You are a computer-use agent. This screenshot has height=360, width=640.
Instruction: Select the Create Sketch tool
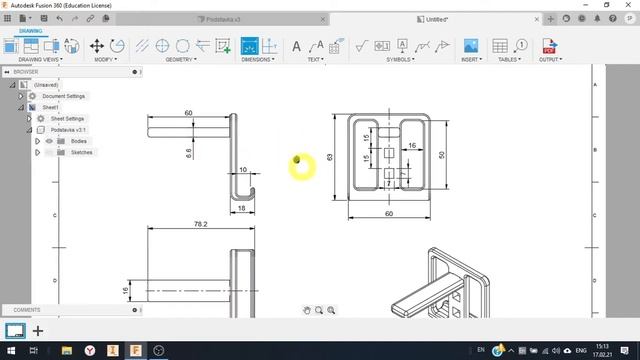pos(223,46)
